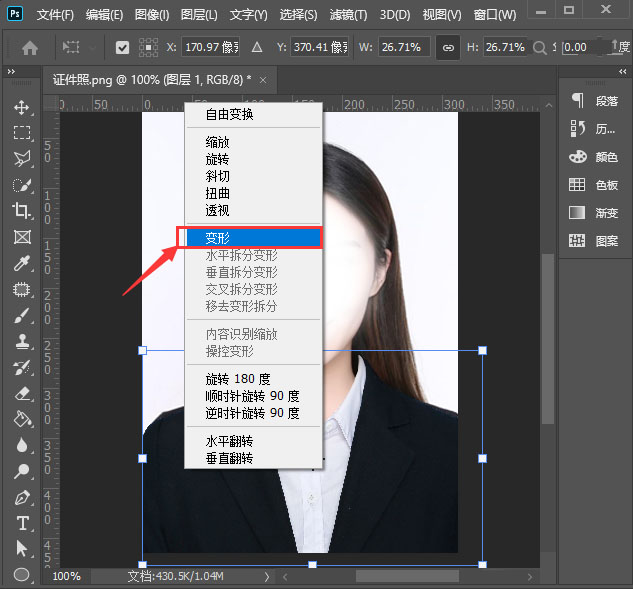The width and height of the screenshot is (633, 589).
Task: Open the 滤镜(T) Filter menu
Action: (x=347, y=15)
